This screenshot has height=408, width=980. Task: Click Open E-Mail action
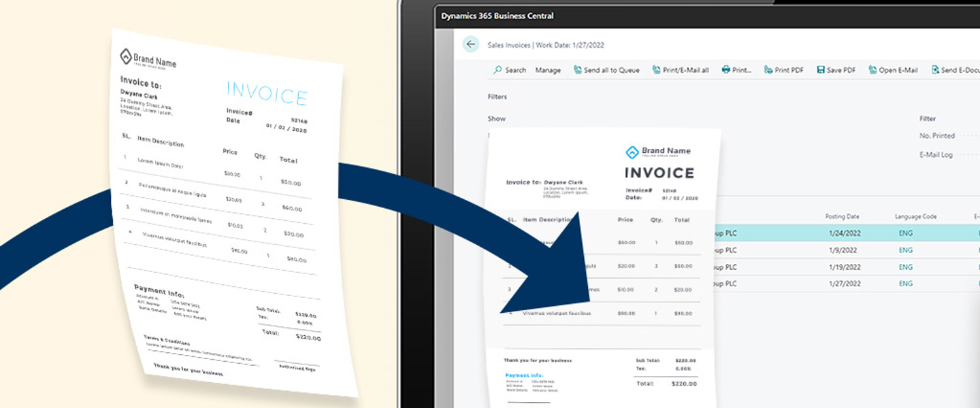coord(893,70)
